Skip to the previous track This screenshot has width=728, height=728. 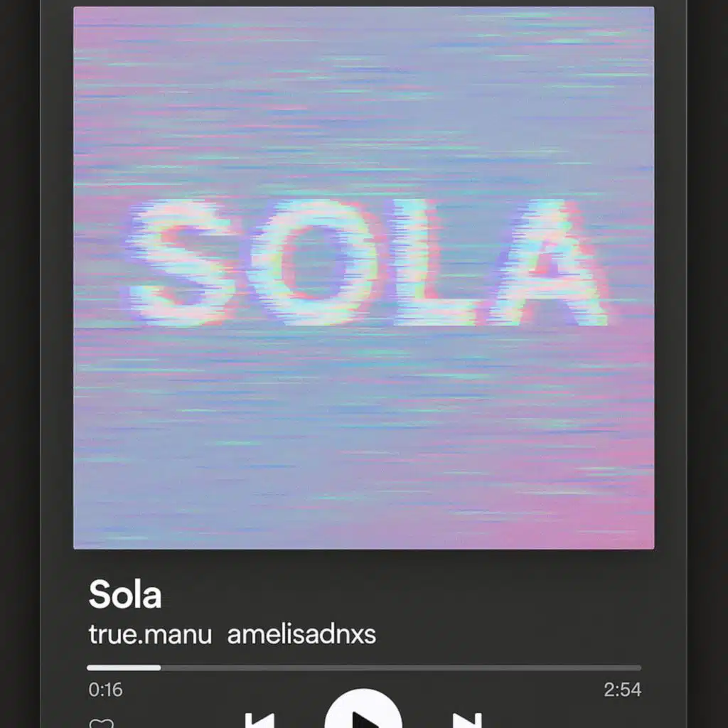click(x=259, y=720)
